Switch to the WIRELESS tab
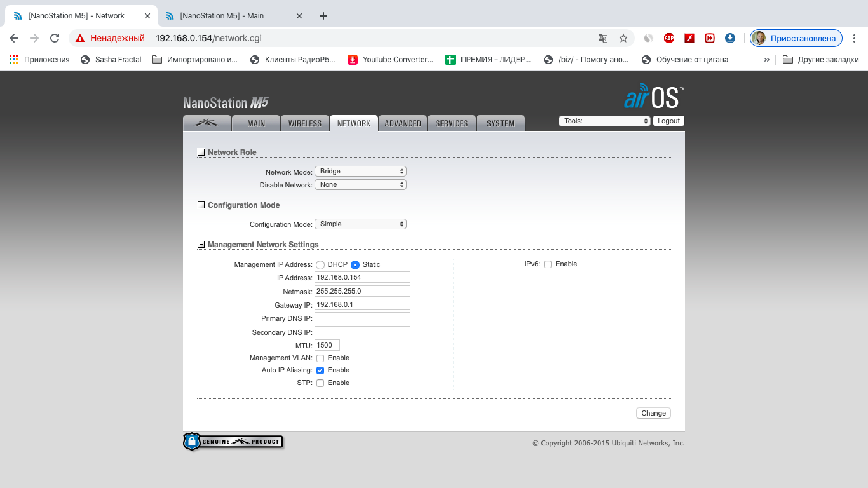The image size is (868, 488). [x=305, y=123]
